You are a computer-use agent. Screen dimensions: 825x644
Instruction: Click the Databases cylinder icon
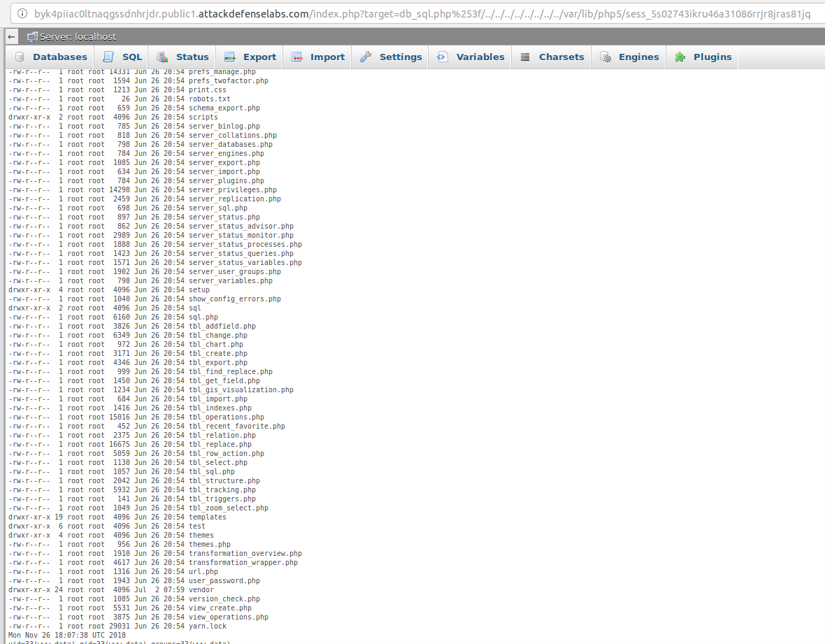(x=20, y=57)
